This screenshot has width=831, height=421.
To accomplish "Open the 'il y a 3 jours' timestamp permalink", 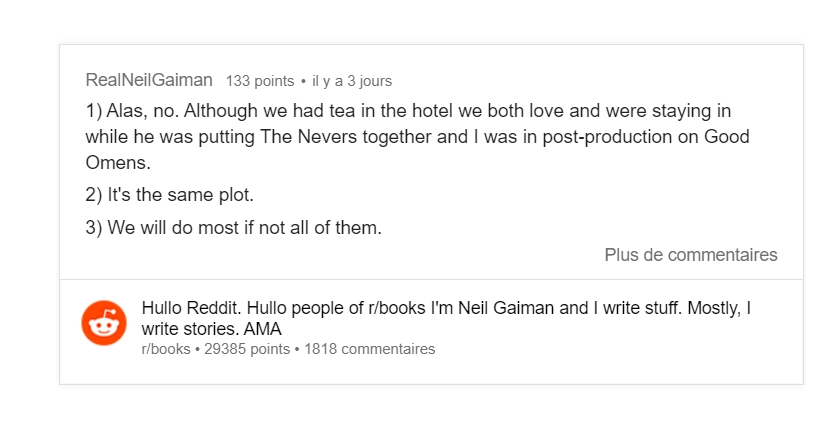I will pos(352,81).
